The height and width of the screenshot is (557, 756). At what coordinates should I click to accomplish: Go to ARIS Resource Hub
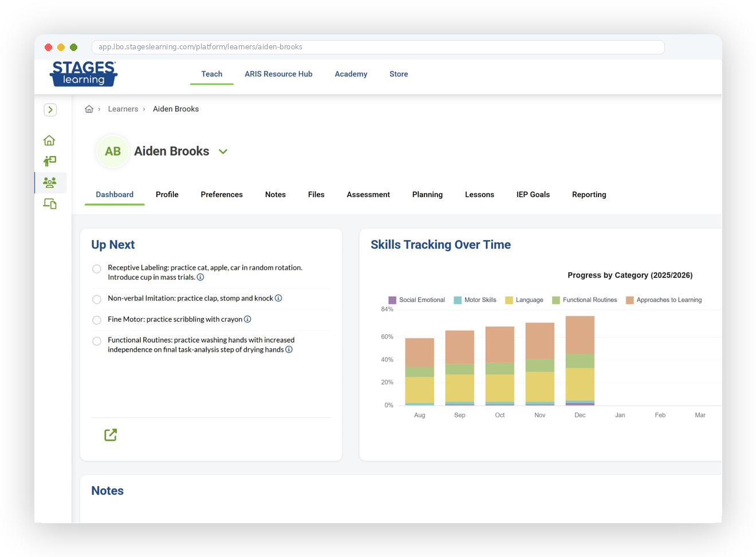[x=278, y=74]
